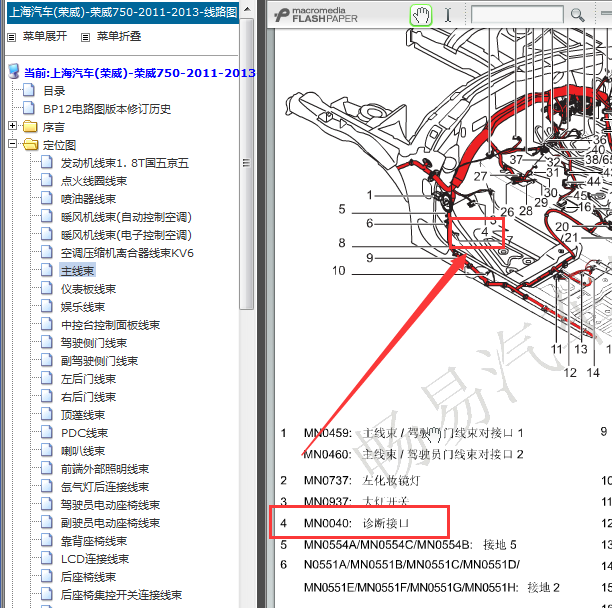The width and height of the screenshot is (612, 608).
Task: Open 暖风机线束(电子控制空调)
Action: (x=126, y=235)
